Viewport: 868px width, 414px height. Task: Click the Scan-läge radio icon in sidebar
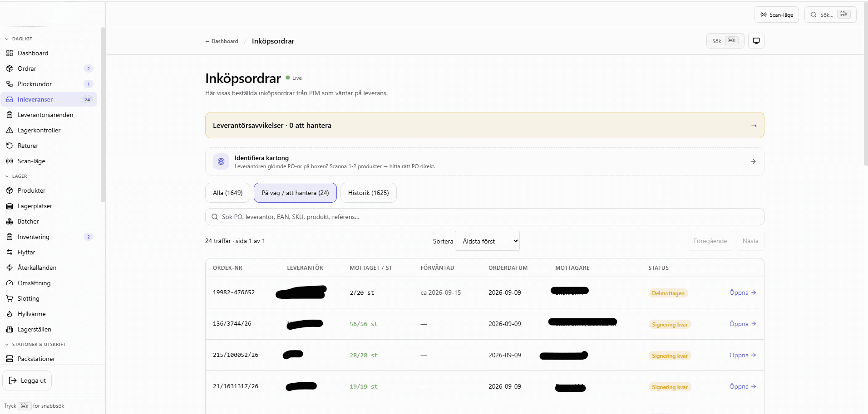(10, 161)
